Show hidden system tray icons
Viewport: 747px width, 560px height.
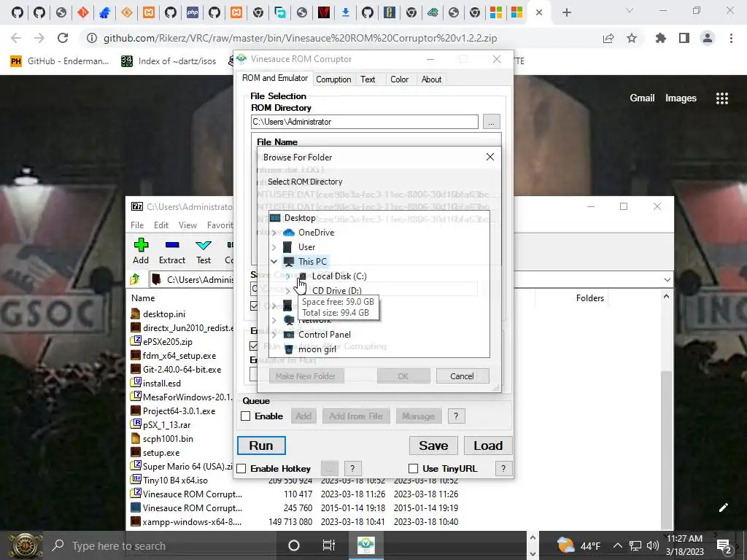coord(617,545)
